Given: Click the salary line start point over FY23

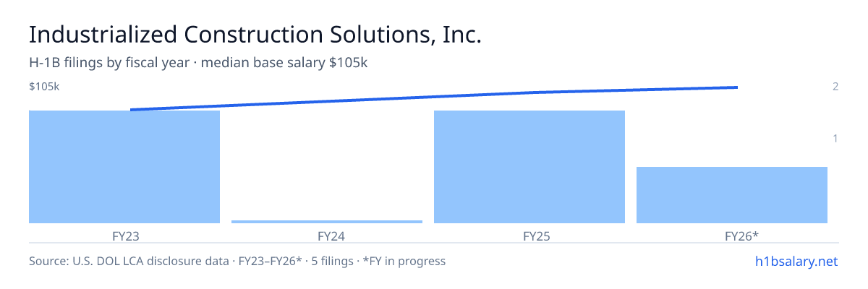Looking at the screenshot, I should (x=131, y=110).
